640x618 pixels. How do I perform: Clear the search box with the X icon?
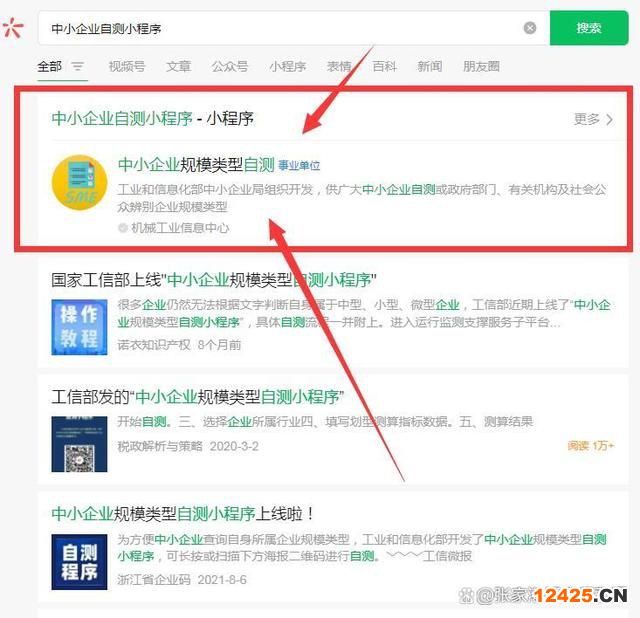(x=530, y=28)
